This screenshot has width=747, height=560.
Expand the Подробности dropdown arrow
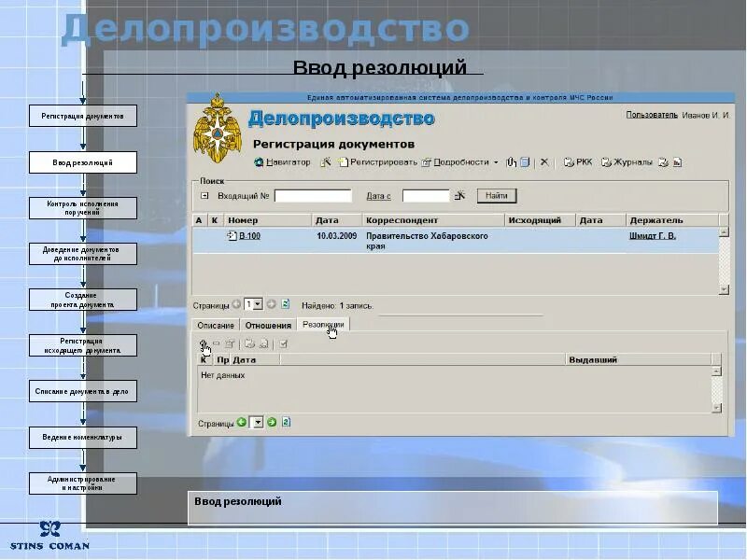(x=496, y=162)
